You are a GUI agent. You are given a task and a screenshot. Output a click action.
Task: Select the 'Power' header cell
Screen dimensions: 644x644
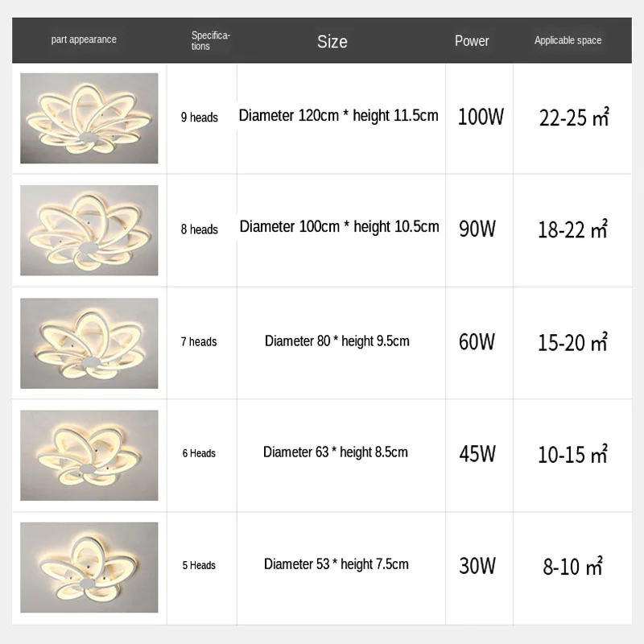tap(472, 40)
